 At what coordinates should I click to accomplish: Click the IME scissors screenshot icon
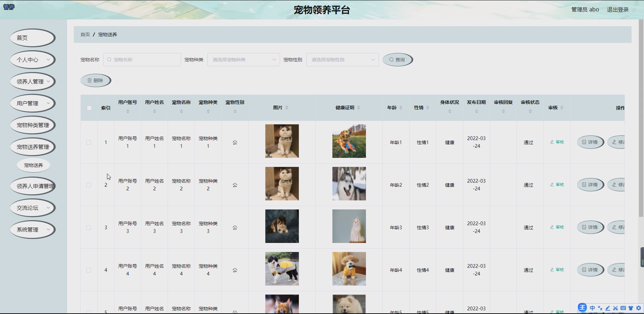point(615,308)
